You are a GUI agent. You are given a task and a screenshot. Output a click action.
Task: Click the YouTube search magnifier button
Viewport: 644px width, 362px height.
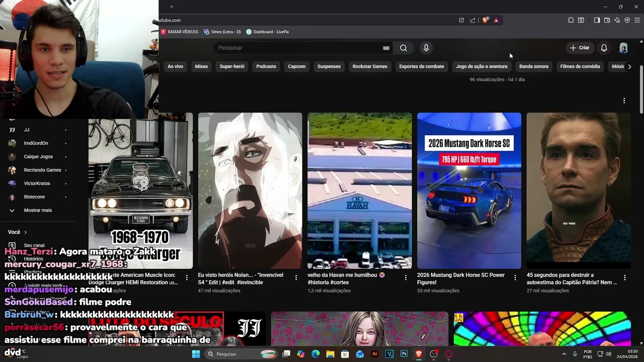(404, 48)
